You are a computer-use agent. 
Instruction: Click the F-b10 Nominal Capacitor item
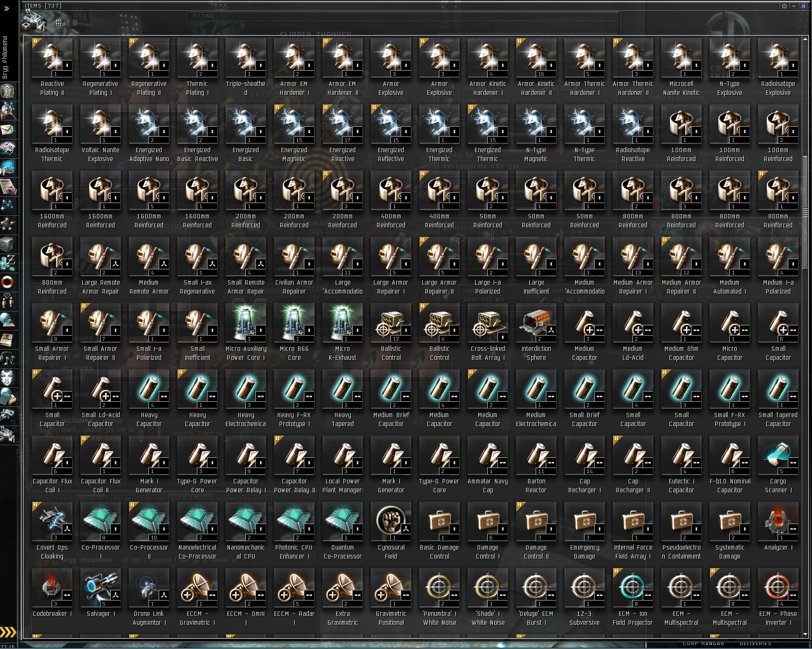tap(730, 464)
